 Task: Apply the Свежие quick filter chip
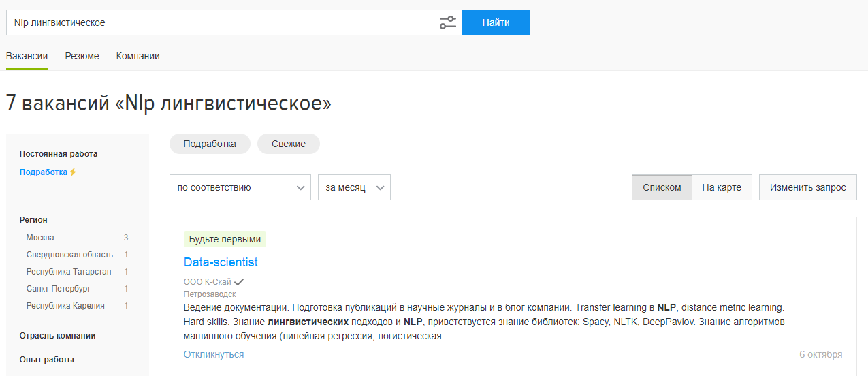coord(289,144)
